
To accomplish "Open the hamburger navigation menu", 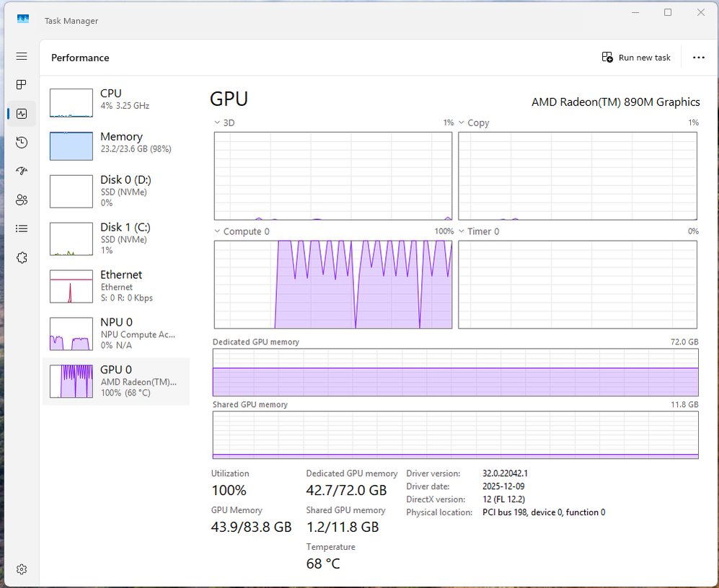I will [x=22, y=56].
